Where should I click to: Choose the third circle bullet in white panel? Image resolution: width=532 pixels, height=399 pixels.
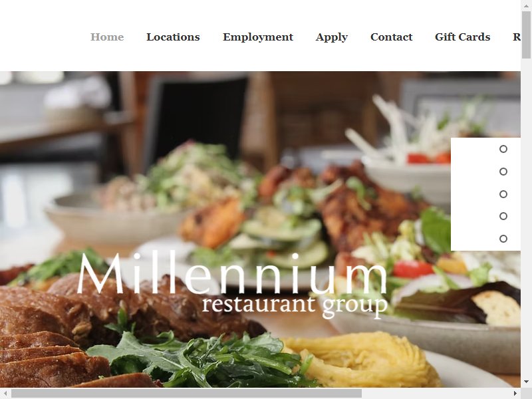coord(503,194)
